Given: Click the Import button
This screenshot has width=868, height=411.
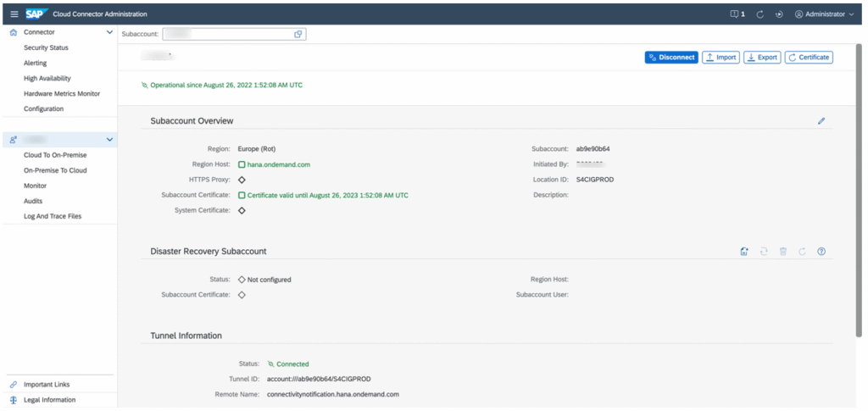Looking at the screenshot, I should coord(721,58).
